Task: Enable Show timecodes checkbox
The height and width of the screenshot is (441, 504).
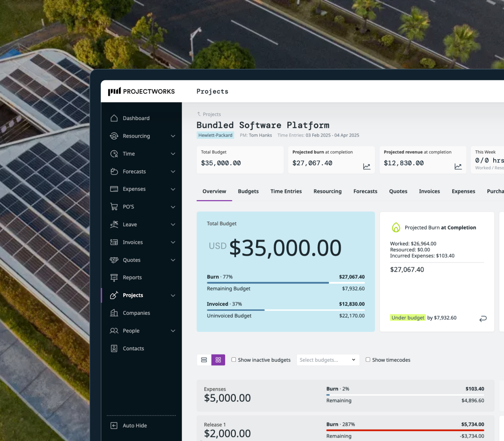Action: coord(368,360)
